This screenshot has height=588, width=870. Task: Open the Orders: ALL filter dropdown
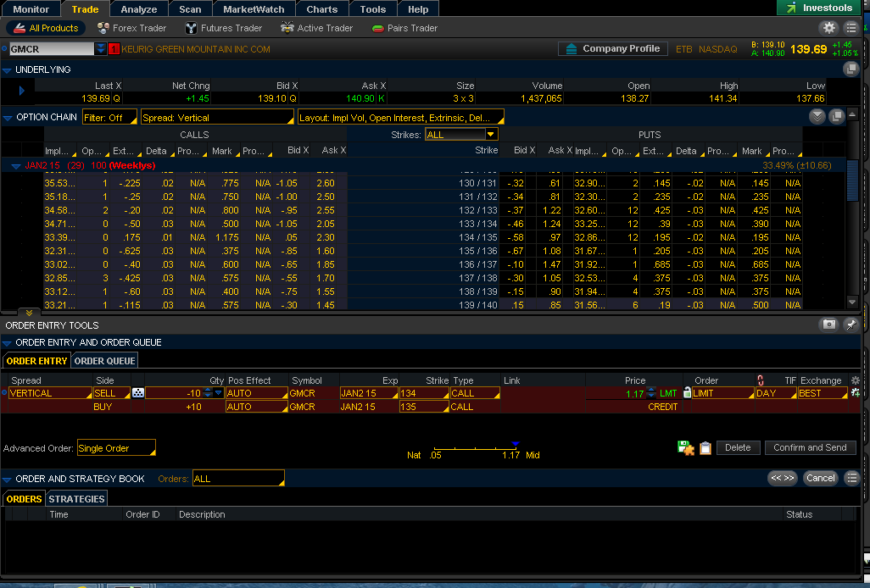[x=238, y=478]
